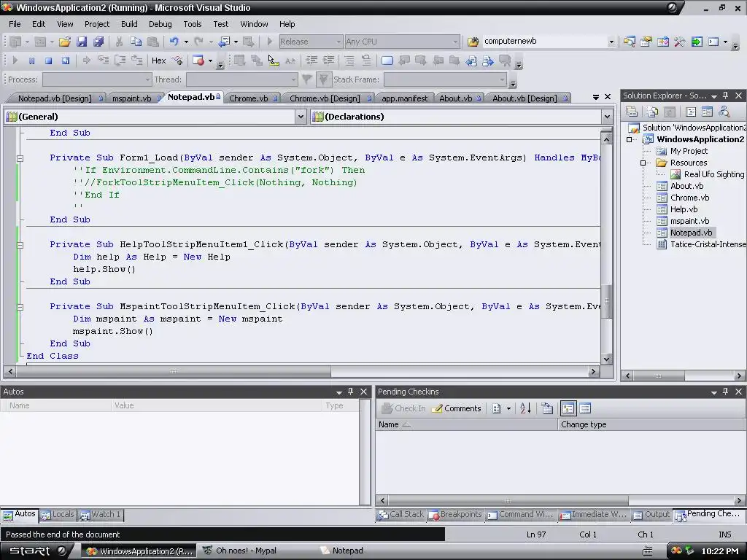Open Properties in Solution Explorer toolbar
The height and width of the screenshot is (560, 747).
pyautogui.click(x=632, y=112)
